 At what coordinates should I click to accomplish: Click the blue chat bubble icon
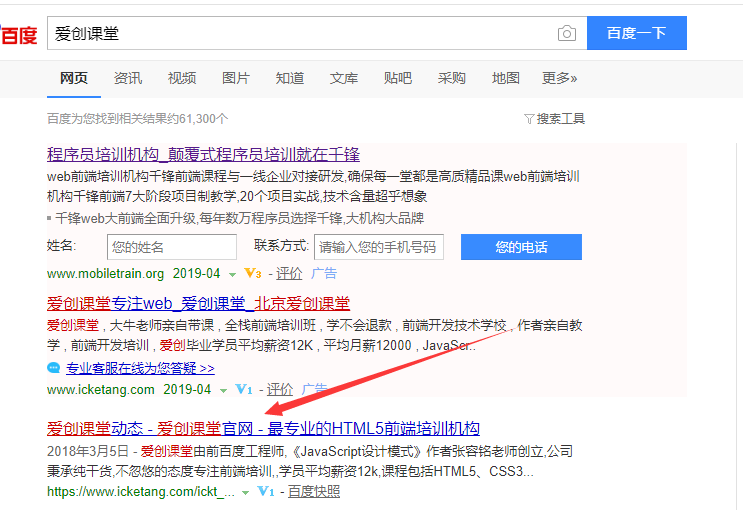coord(54,368)
